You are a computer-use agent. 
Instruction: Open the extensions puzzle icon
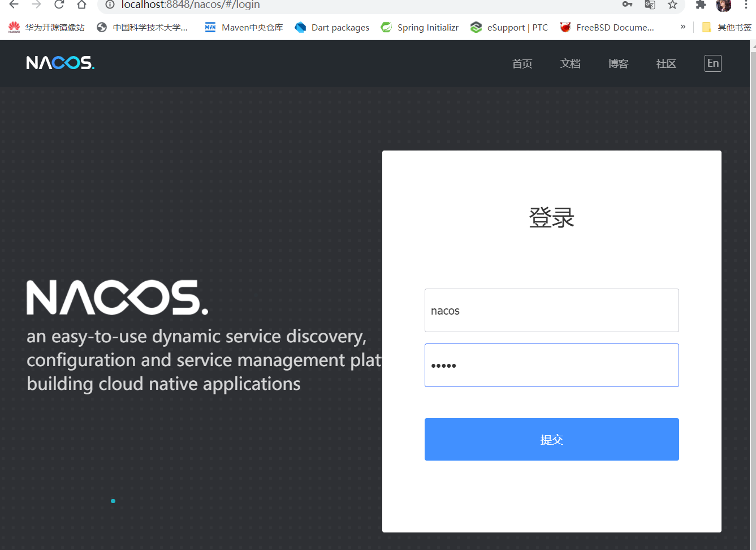[x=701, y=5]
